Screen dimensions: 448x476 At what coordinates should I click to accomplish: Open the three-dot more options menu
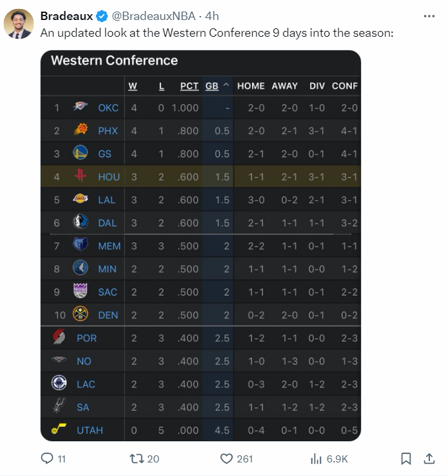[x=429, y=16]
